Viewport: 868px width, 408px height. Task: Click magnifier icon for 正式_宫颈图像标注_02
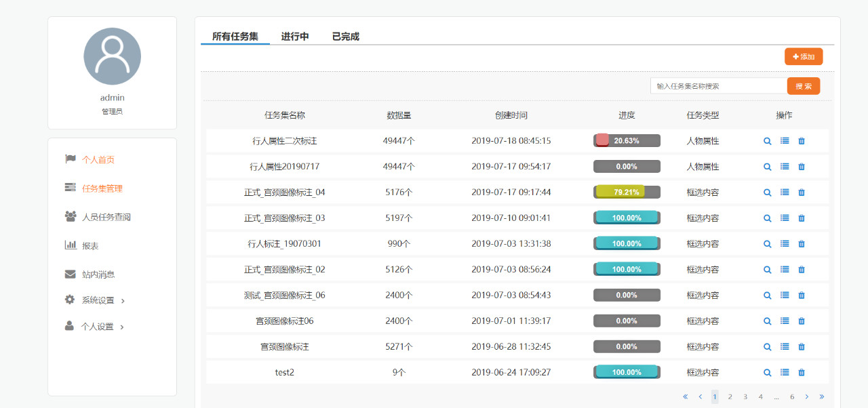click(768, 270)
